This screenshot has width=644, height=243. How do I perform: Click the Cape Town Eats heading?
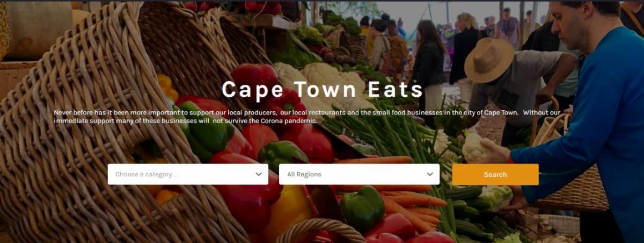click(x=323, y=89)
